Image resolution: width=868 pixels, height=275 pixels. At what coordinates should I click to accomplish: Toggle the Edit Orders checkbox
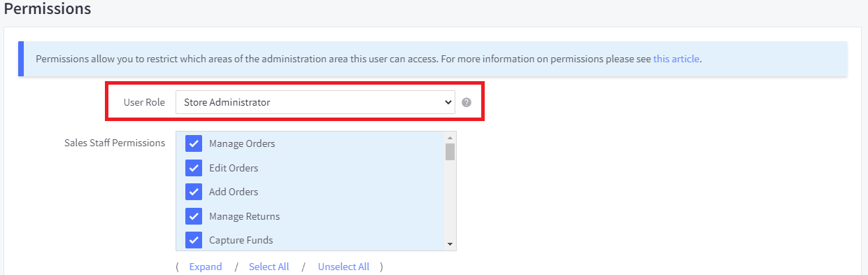point(194,168)
